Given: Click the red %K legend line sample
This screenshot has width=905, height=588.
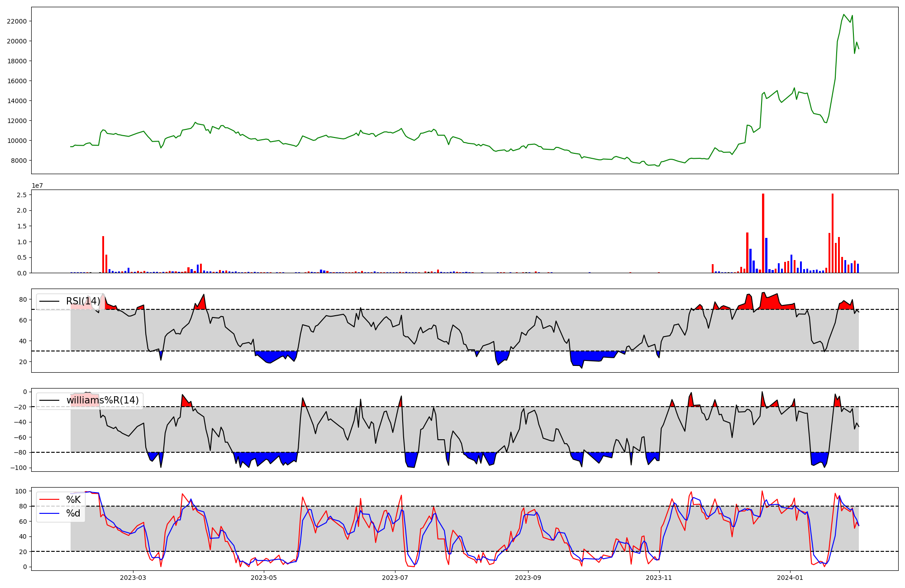Looking at the screenshot, I should click(49, 500).
